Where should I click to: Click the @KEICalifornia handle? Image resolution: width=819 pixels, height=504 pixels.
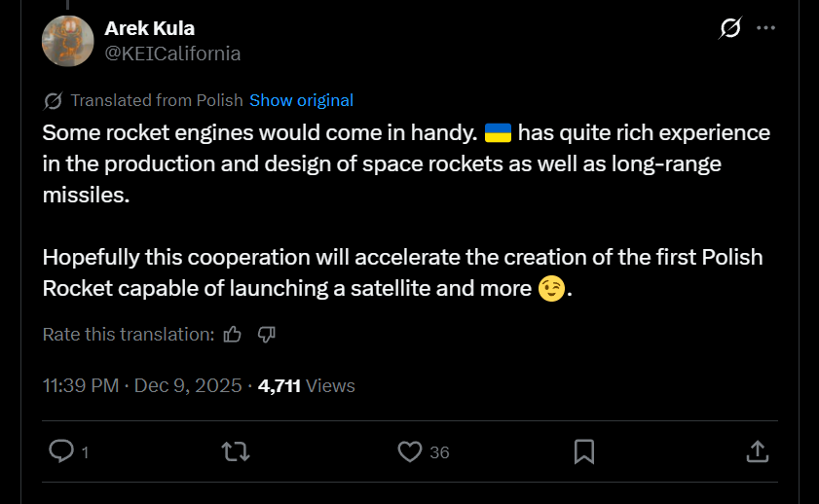point(172,54)
